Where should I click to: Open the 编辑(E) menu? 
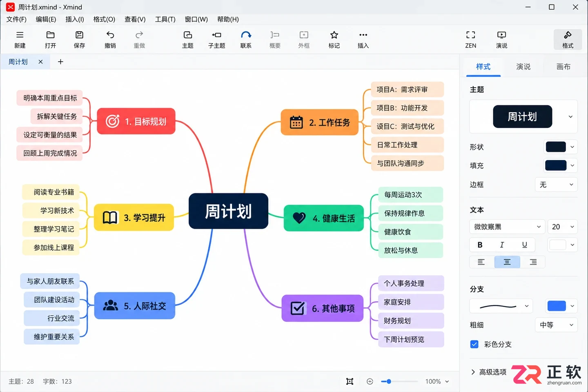pyautogui.click(x=46, y=19)
